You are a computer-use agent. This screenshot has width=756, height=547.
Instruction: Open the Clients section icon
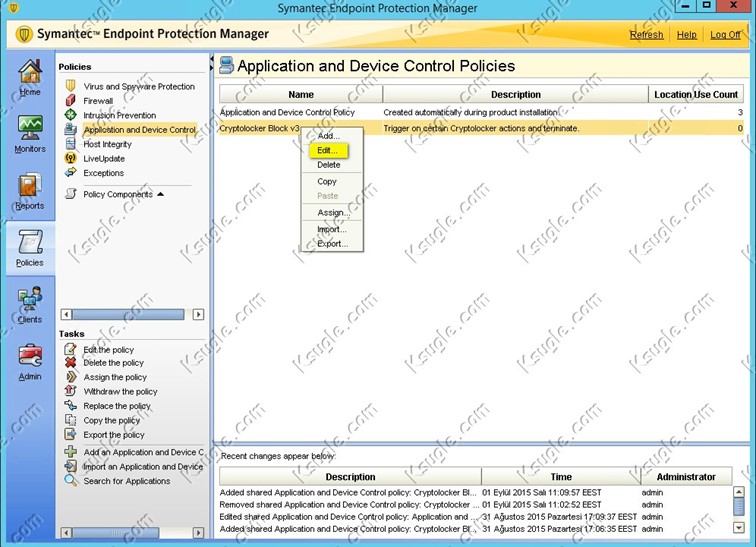(x=30, y=299)
